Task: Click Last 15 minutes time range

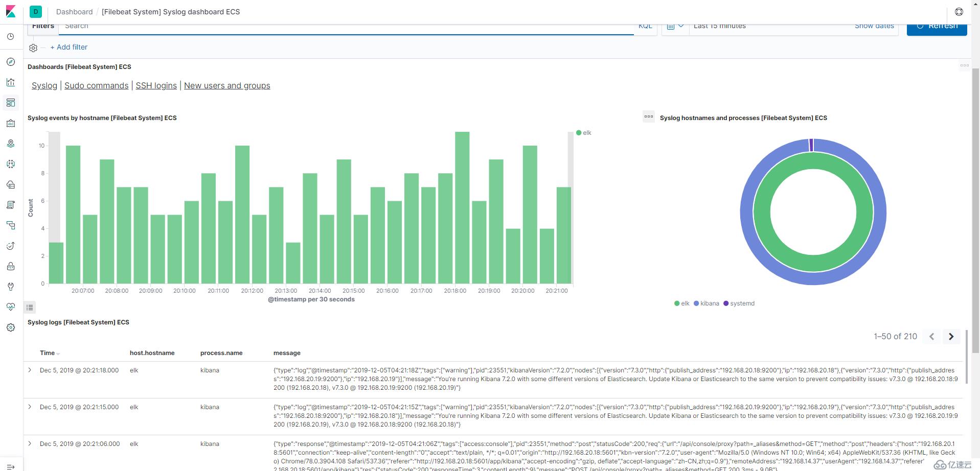Action: coord(720,26)
